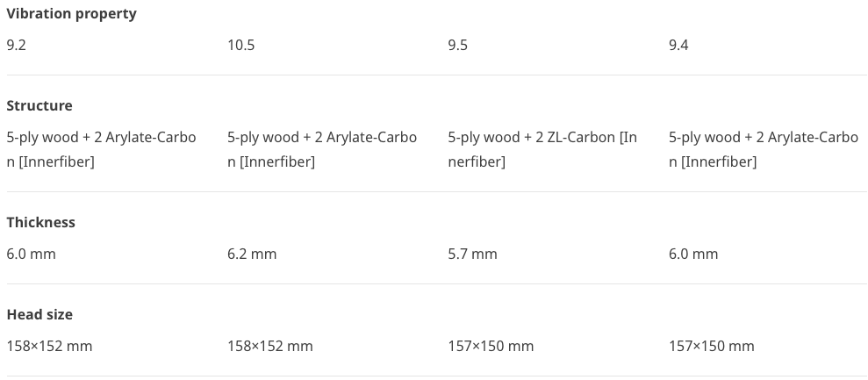Click fourth column Arylate-Carbon structure text
Image resolution: width=868 pixels, height=380 pixels.
(764, 149)
